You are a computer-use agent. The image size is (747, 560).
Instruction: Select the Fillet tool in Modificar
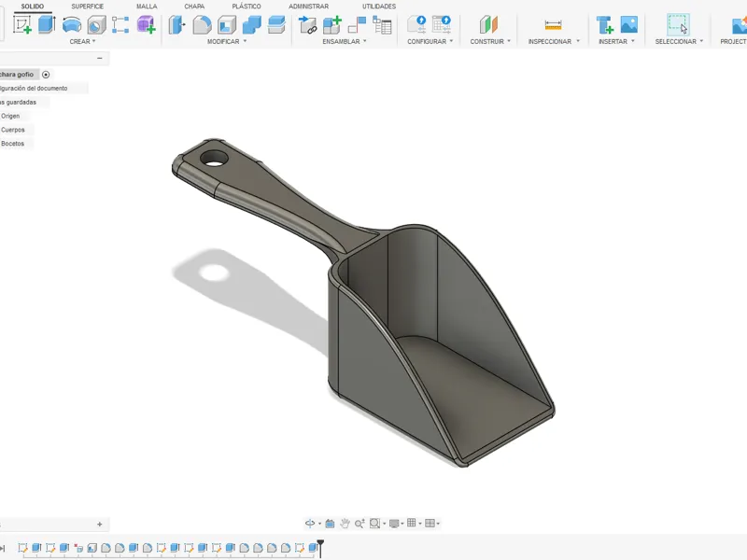coord(202,25)
